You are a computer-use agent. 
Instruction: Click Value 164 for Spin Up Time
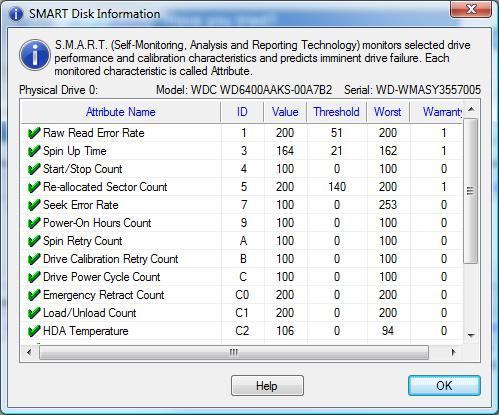[285, 151]
